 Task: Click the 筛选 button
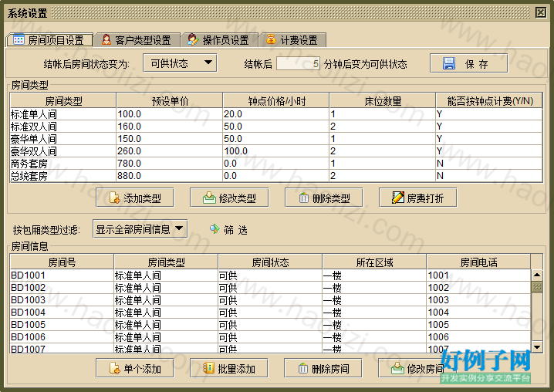tap(228, 230)
